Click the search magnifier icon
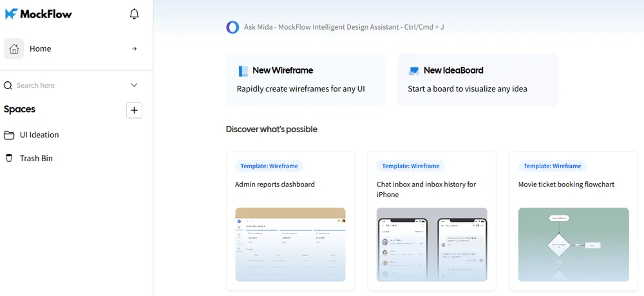 coord(8,85)
